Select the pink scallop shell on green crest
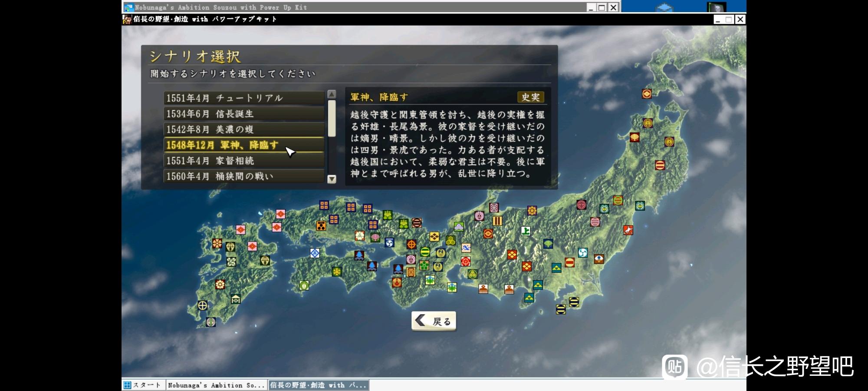The width and height of the screenshot is (868, 391). click(375, 237)
